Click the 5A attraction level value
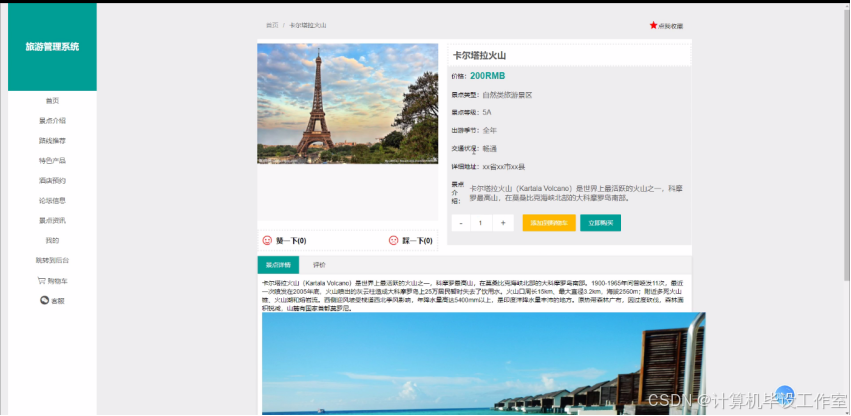851x416 pixels. [x=487, y=112]
